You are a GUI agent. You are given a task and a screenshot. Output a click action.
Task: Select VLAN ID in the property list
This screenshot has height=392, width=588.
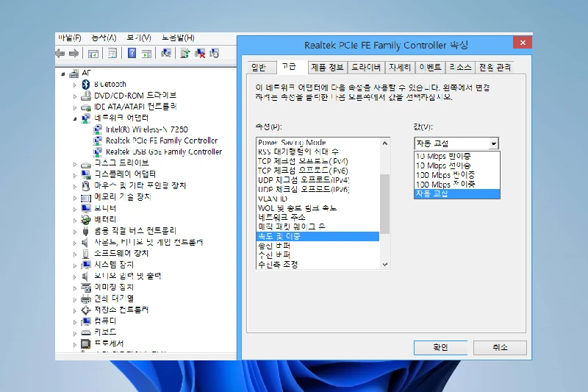pos(318,199)
